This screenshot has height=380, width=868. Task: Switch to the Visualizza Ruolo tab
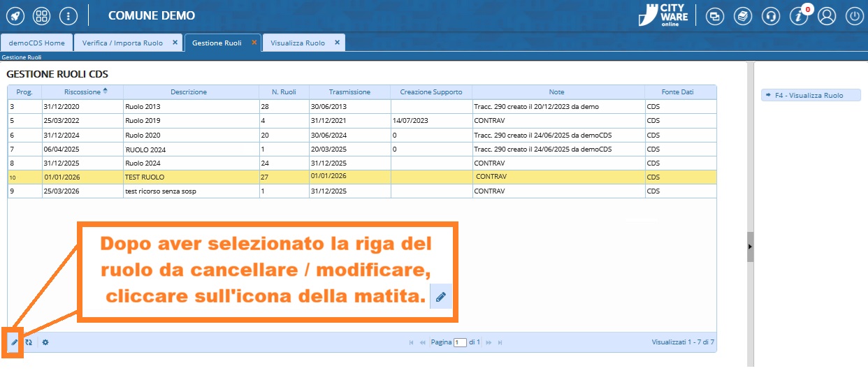coord(298,43)
